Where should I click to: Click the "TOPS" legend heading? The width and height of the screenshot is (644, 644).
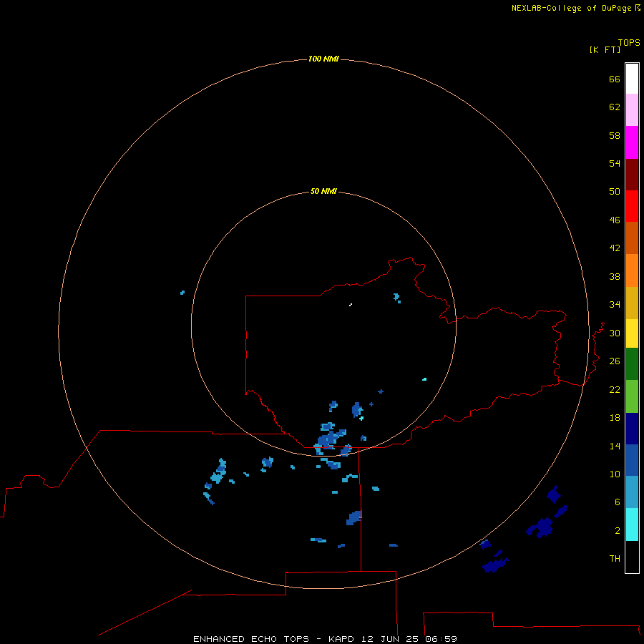(629, 42)
